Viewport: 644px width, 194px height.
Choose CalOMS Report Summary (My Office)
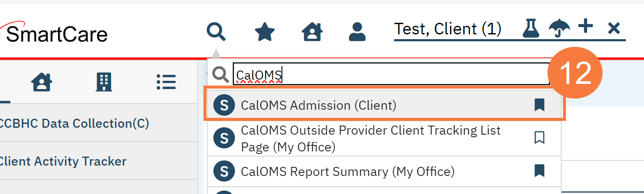(347, 172)
